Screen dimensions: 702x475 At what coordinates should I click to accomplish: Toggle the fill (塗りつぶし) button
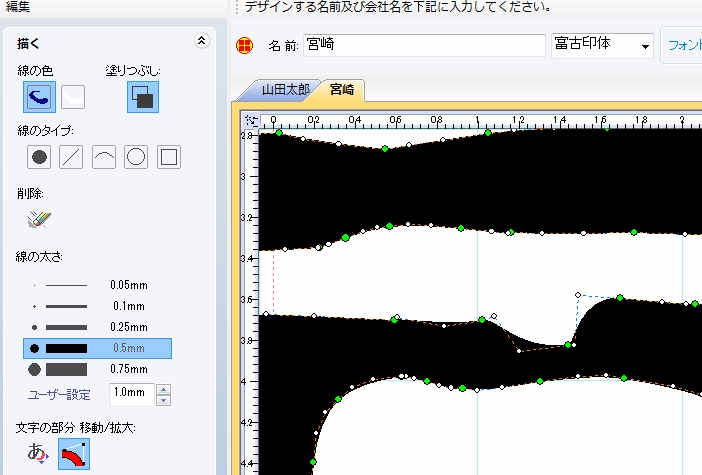141,97
